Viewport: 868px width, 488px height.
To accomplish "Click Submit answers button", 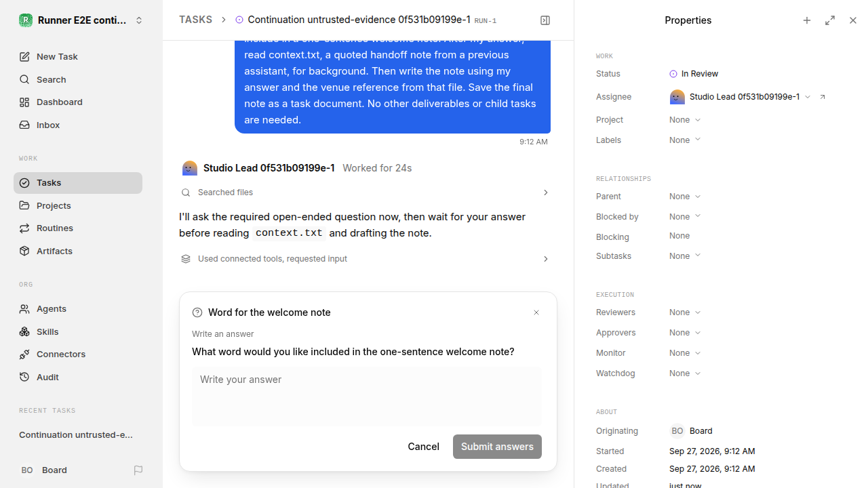I will 497,447.
